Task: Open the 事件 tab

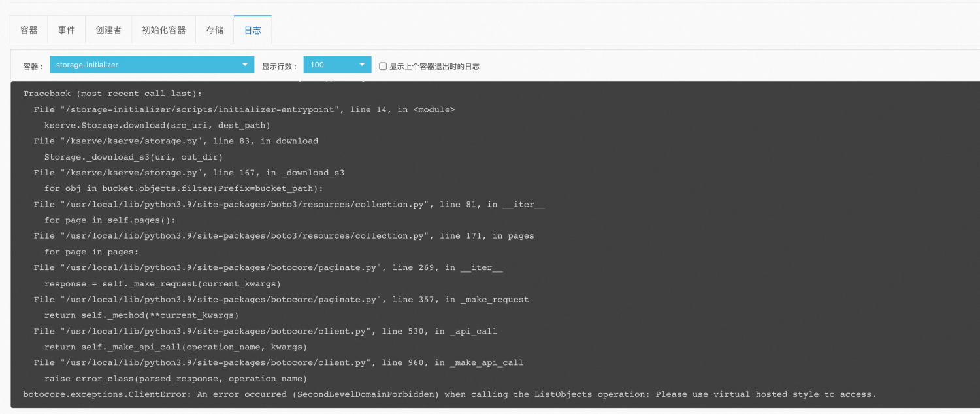Action: pyautogui.click(x=65, y=29)
